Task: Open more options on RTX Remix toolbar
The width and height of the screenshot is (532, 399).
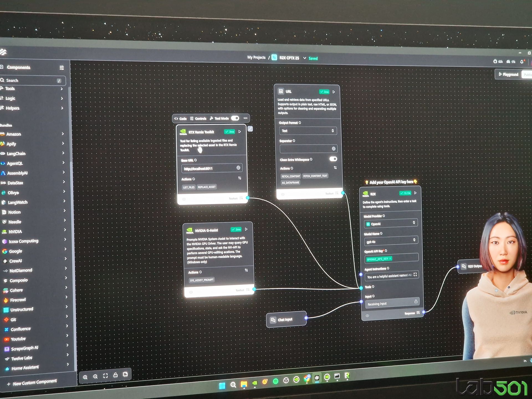Action: (245, 118)
